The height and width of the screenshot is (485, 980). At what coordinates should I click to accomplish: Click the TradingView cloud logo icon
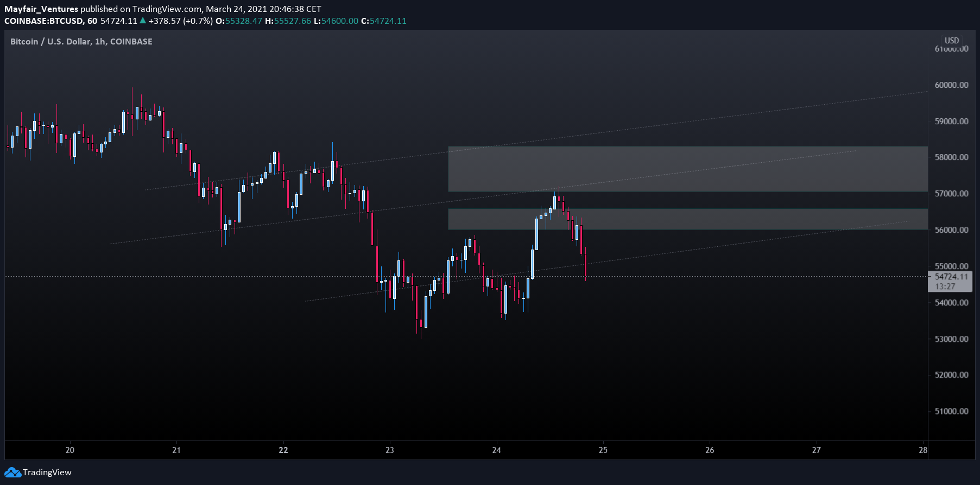[x=13, y=473]
